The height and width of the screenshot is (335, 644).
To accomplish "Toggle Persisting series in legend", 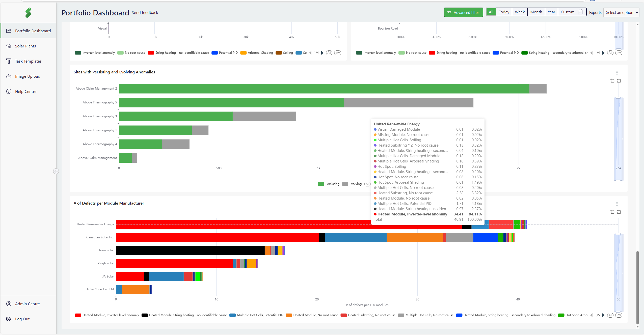I will [x=329, y=184].
